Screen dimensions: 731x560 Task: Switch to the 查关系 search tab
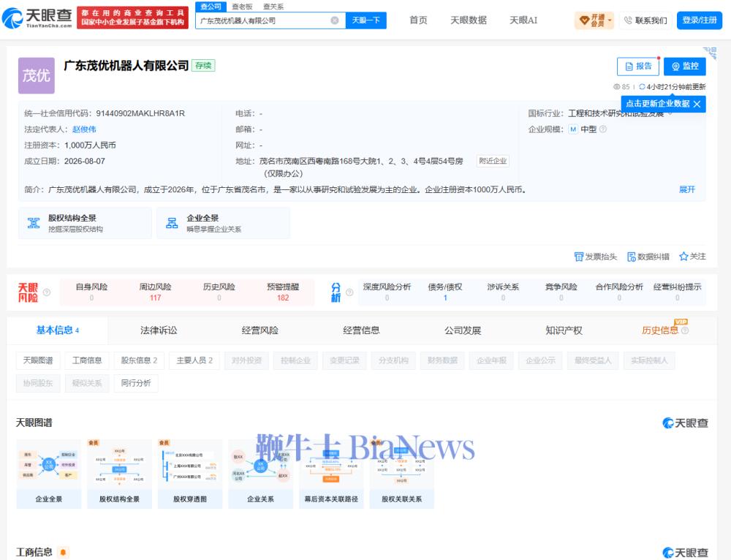pos(273,7)
